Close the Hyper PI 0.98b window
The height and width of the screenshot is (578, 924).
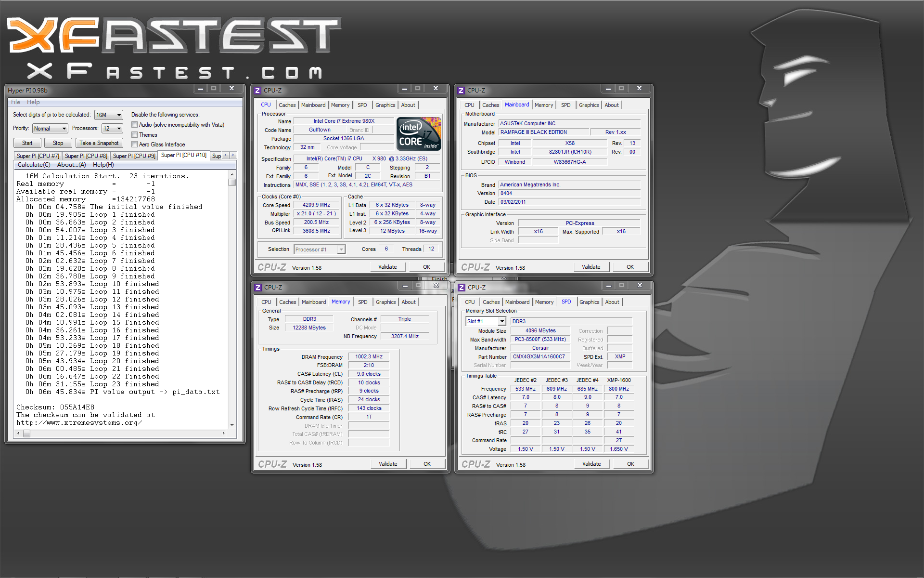(x=232, y=89)
